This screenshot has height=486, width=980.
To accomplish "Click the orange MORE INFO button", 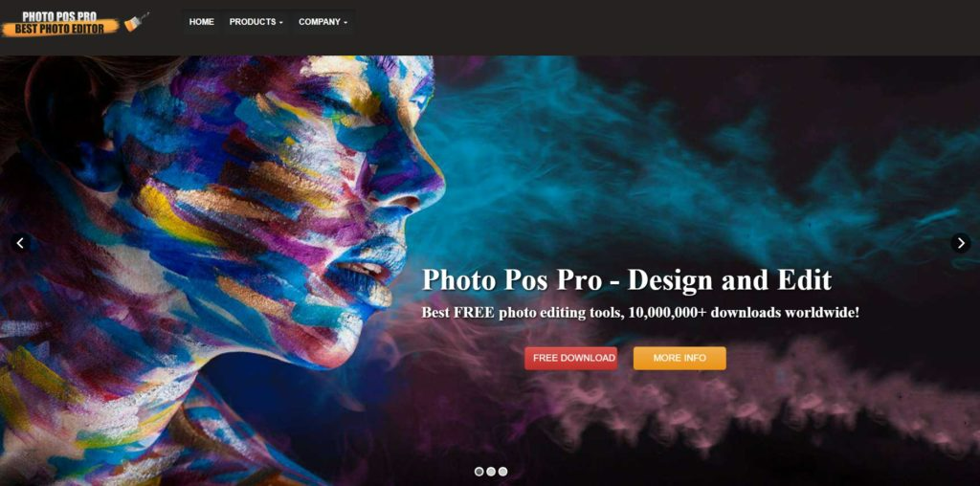I will click(679, 358).
